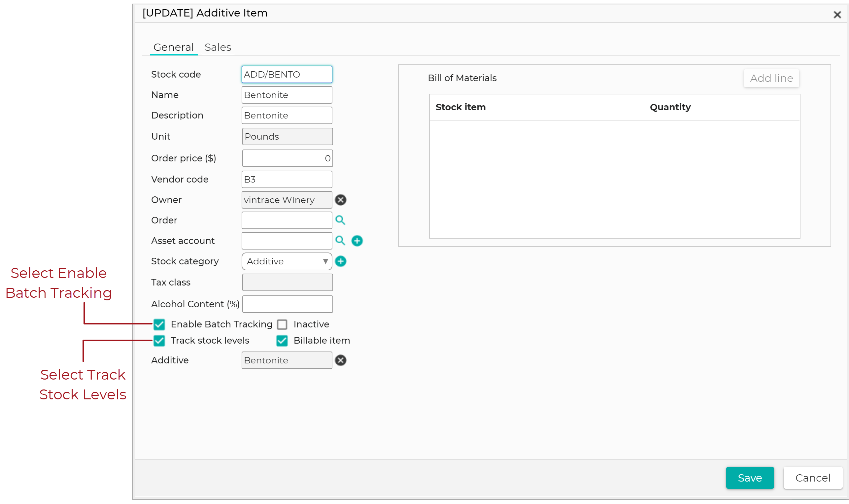
Task: Focus the Alcohol Content percentage field
Action: point(287,304)
